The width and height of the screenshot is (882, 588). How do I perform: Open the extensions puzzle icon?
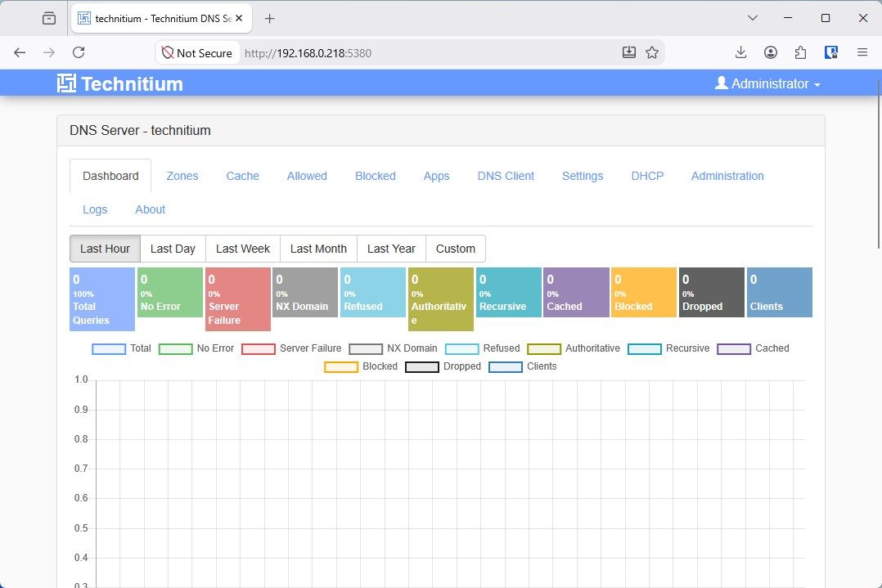800,53
